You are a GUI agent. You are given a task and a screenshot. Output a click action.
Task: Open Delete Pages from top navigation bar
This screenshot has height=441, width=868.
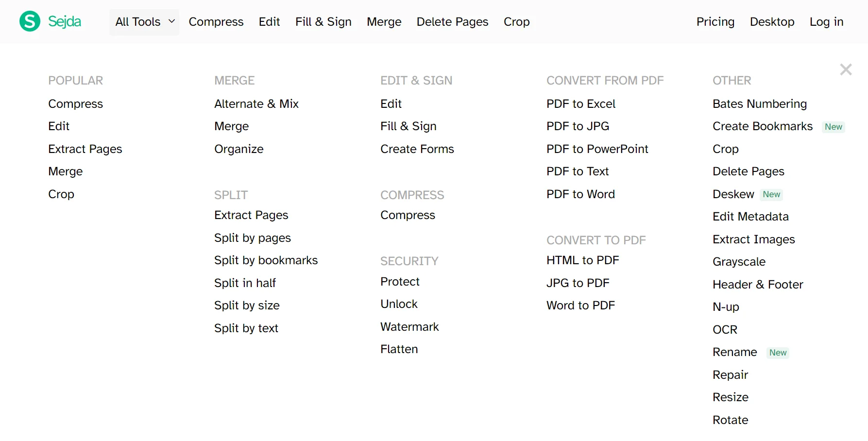(x=452, y=22)
